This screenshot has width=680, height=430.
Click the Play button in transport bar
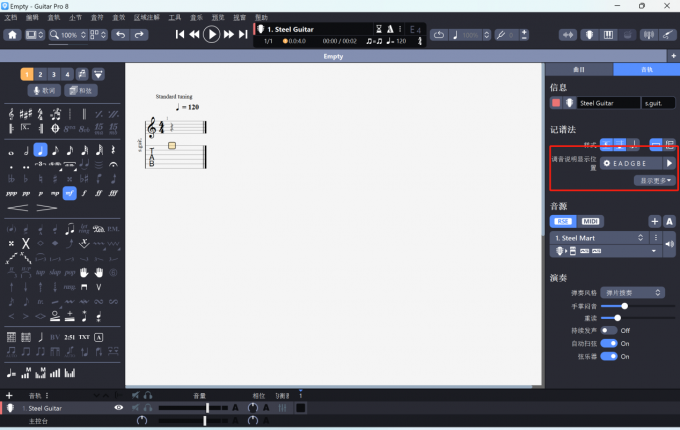pos(211,34)
